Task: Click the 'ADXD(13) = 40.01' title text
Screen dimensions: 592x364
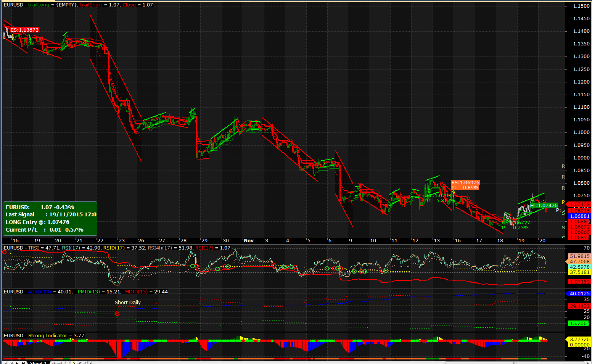Action: pyautogui.click(x=50, y=292)
